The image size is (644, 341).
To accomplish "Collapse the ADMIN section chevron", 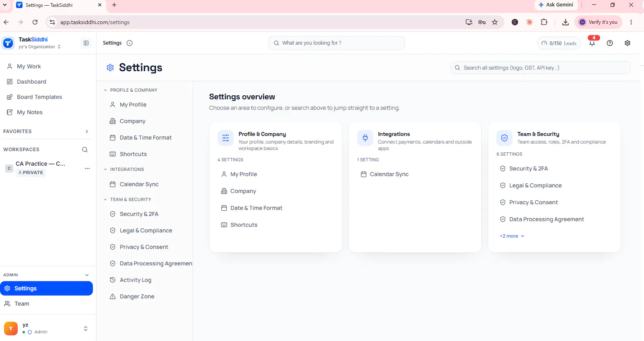I will (x=87, y=275).
